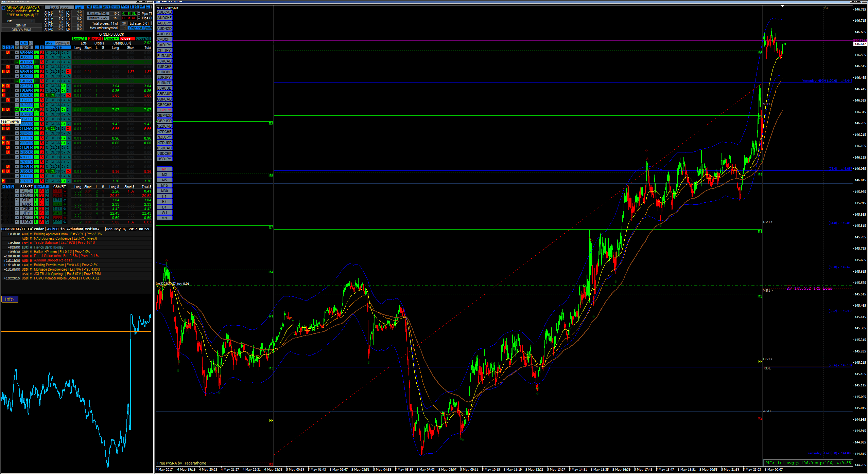Expand the GBPJPY,M1 chart title triangle
The image size is (868, 474).
pyautogui.click(x=158, y=8)
